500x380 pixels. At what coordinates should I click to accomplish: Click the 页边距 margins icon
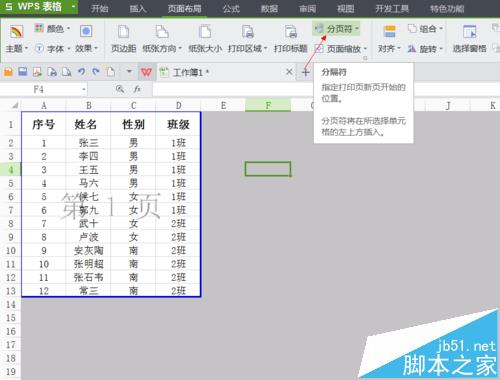124,32
